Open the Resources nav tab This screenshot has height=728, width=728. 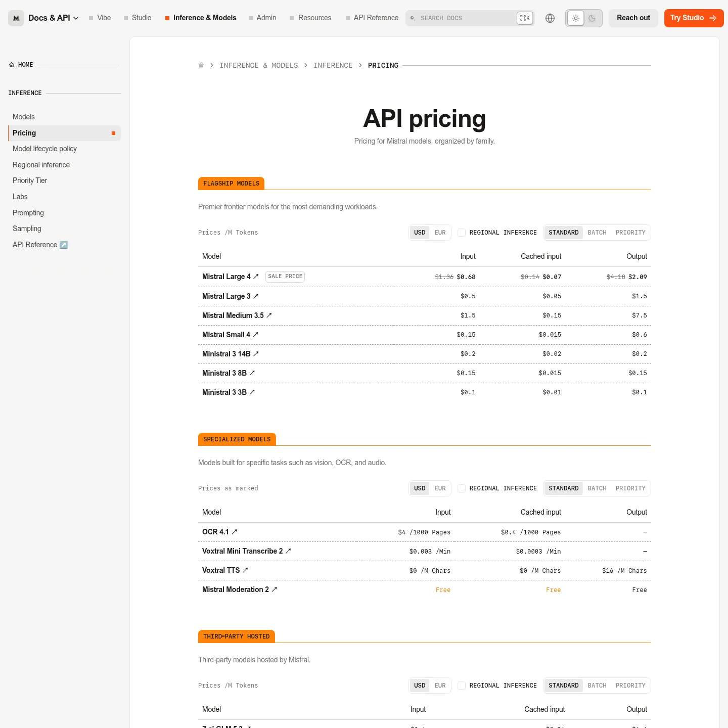point(310,18)
